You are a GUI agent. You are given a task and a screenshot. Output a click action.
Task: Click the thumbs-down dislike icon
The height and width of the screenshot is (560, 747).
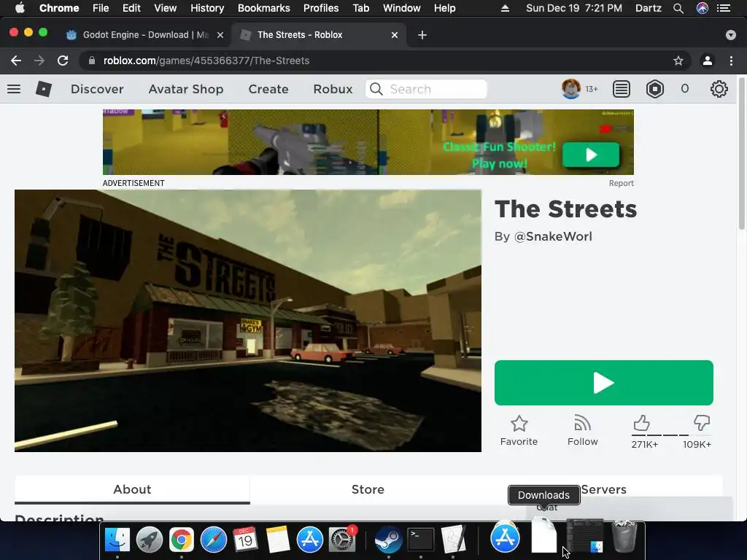point(702,423)
